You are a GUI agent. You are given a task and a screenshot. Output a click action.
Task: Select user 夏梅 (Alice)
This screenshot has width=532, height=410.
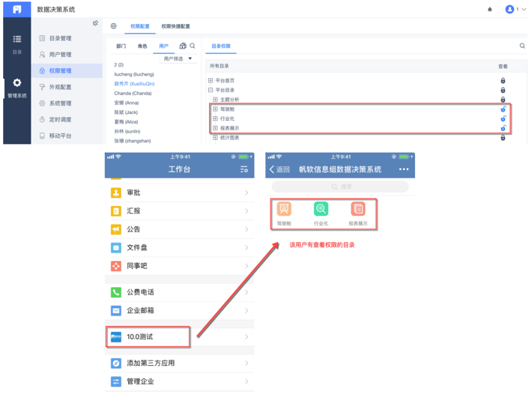pos(126,121)
